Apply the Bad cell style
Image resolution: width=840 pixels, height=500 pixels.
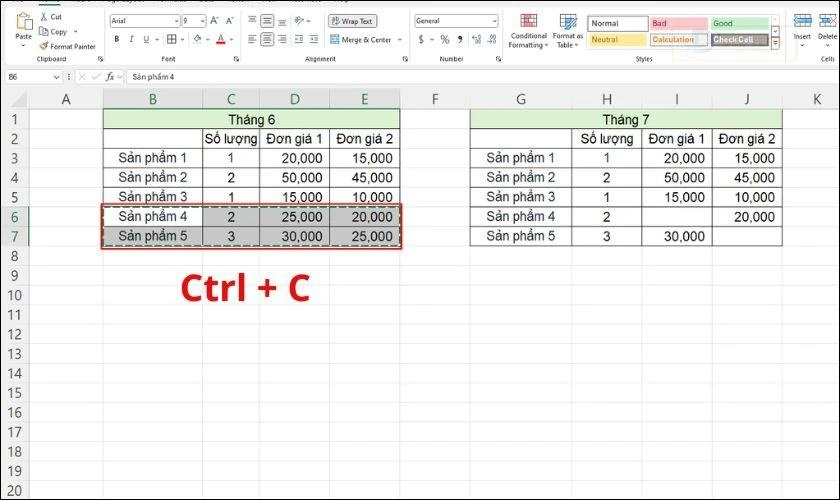click(678, 23)
